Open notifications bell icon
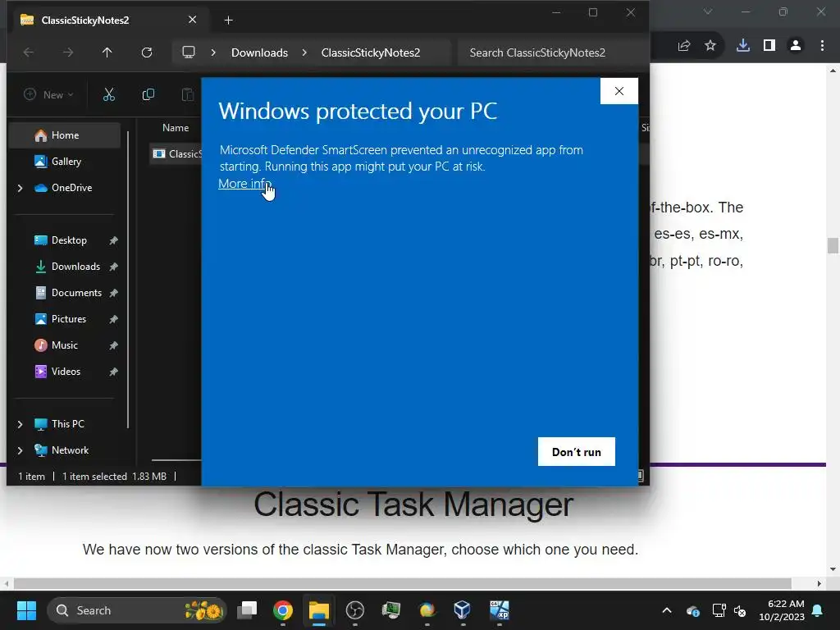Image resolution: width=840 pixels, height=630 pixels. pyautogui.click(x=818, y=610)
